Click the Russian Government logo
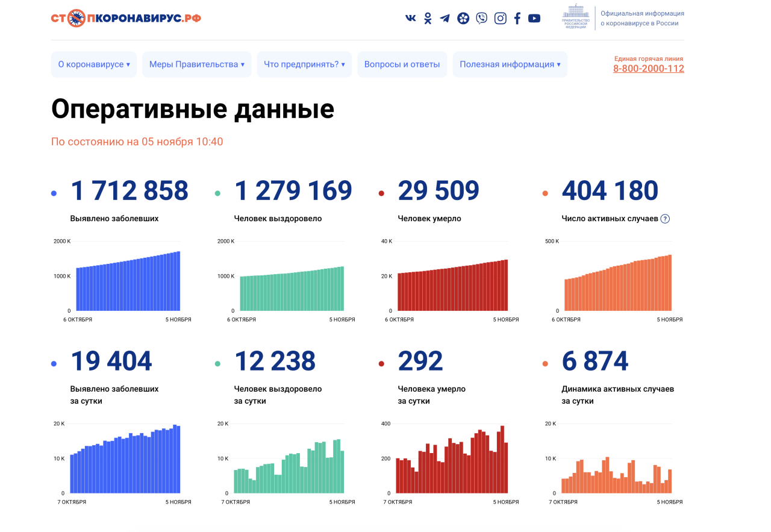The image size is (771, 532). (x=575, y=17)
